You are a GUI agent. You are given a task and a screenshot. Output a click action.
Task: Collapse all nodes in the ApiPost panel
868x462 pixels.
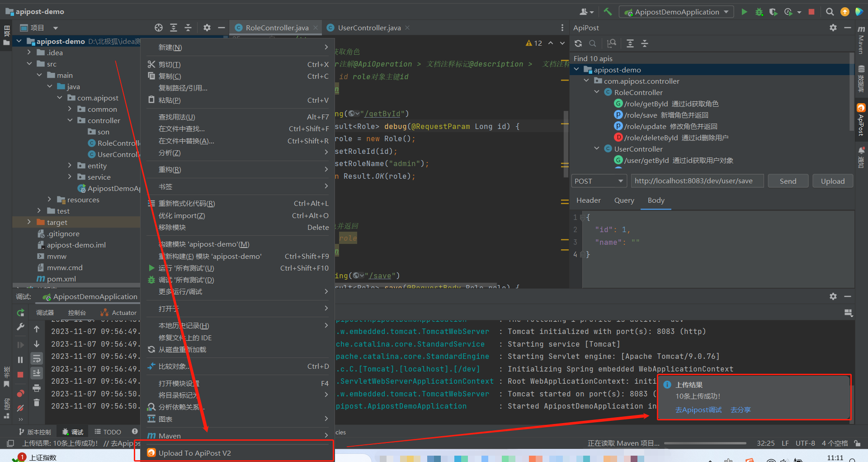coord(645,43)
